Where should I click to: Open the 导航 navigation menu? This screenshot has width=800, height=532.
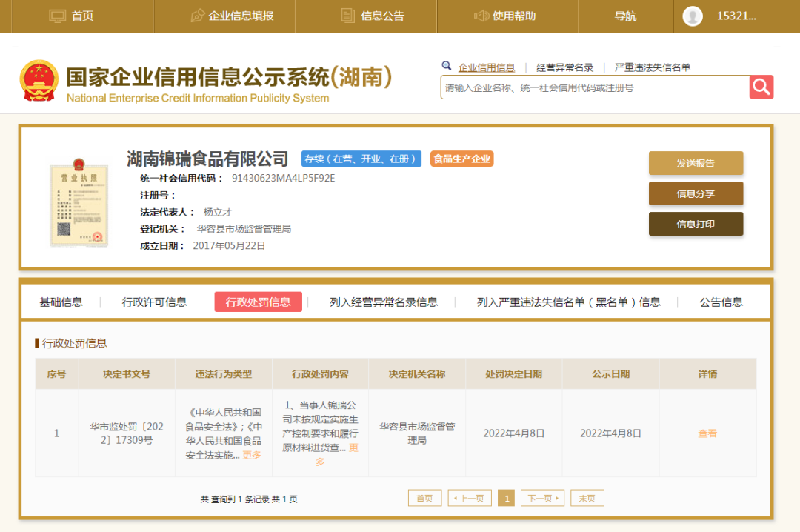click(x=625, y=16)
